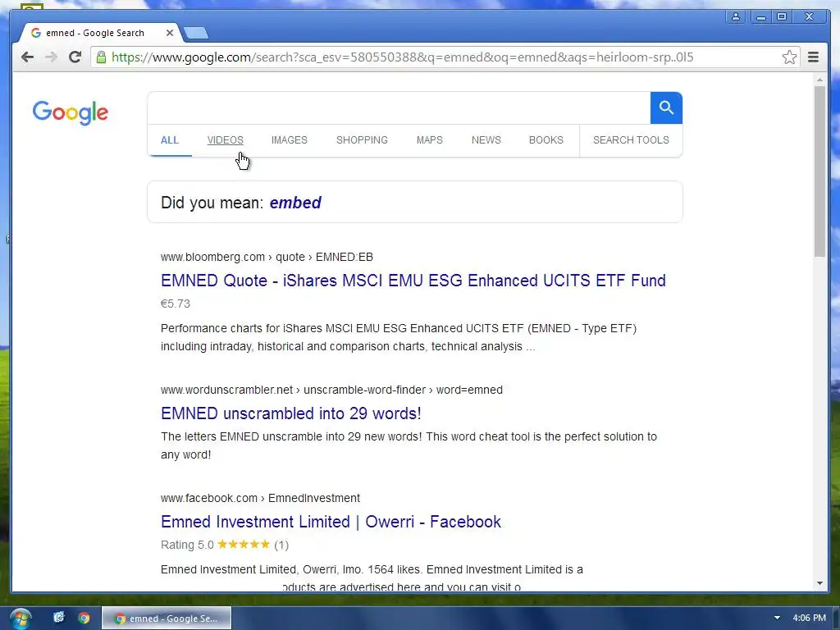Screen dimensions: 840x630
Task: Open the Chrome hamburger menu
Action: click(813, 57)
